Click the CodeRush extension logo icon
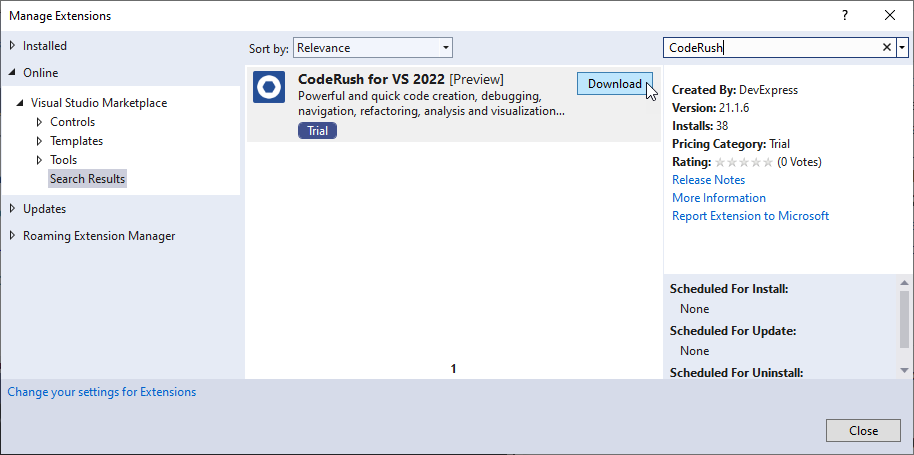914x455 pixels. (x=269, y=87)
